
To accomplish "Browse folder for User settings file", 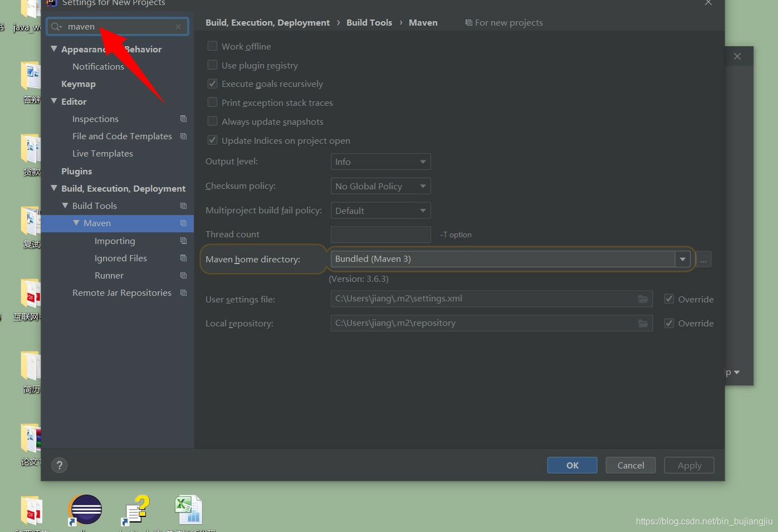I will (x=643, y=299).
